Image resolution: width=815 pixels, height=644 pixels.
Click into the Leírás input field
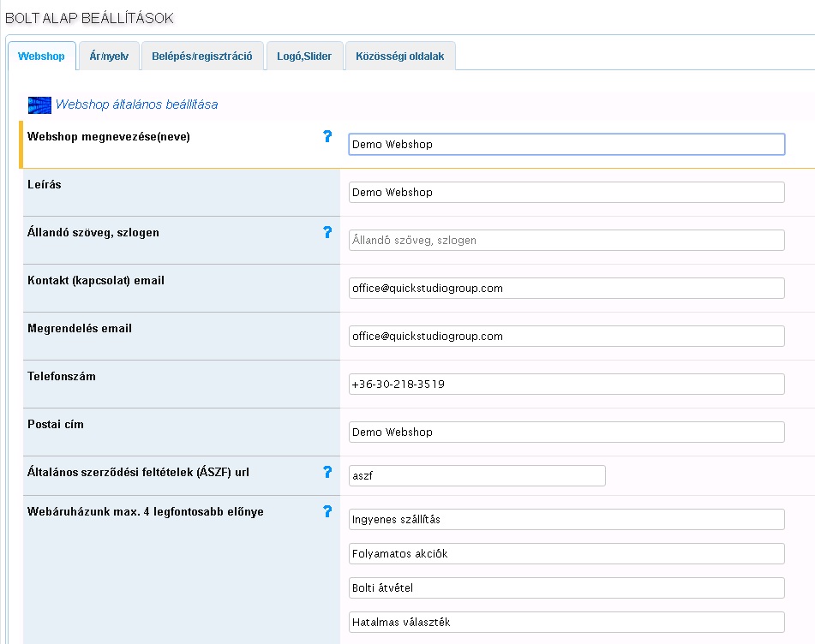coord(566,192)
